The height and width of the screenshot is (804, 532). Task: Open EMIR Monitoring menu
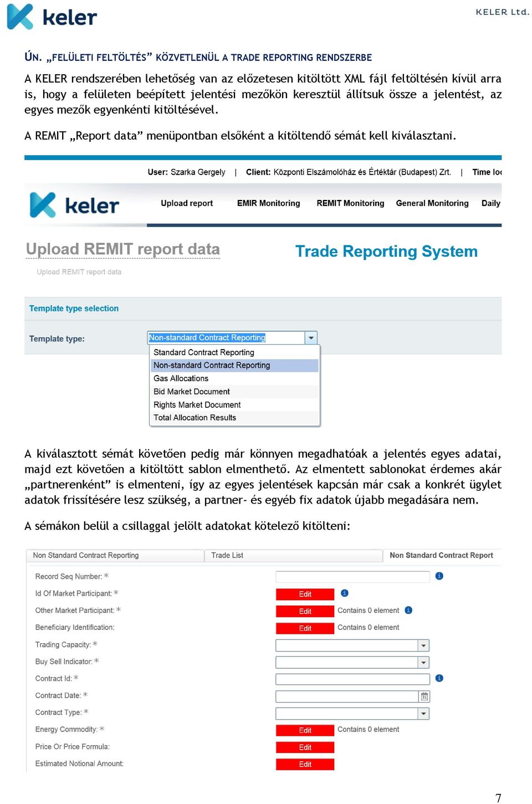(268, 203)
